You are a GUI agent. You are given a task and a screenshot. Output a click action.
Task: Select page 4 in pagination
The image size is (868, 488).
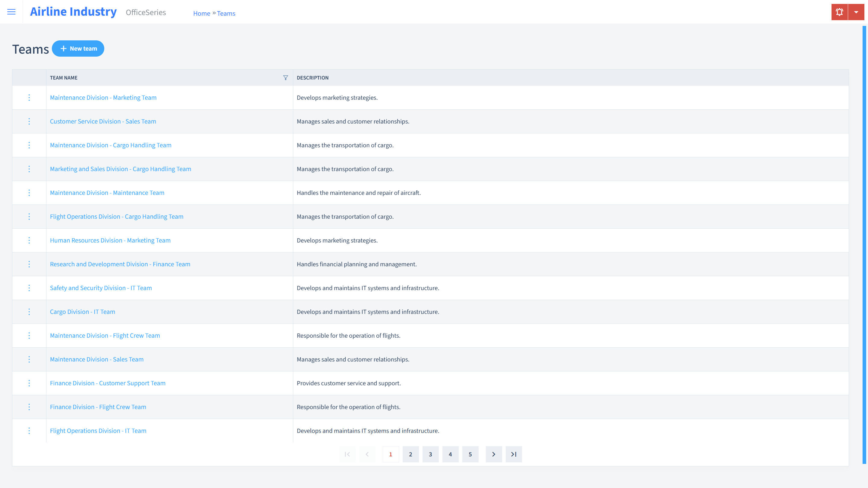point(451,454)
